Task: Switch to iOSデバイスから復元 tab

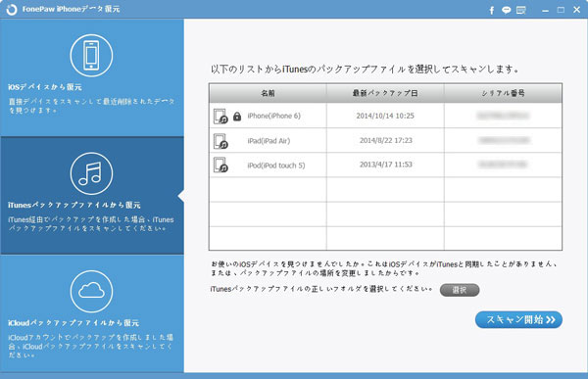Action: (x=92, y=77)
